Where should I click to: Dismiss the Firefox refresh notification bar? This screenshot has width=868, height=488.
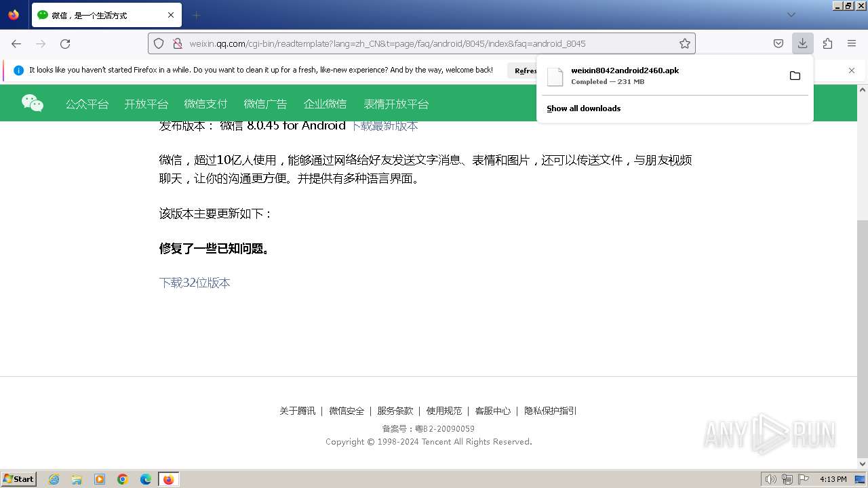(852, 70)
